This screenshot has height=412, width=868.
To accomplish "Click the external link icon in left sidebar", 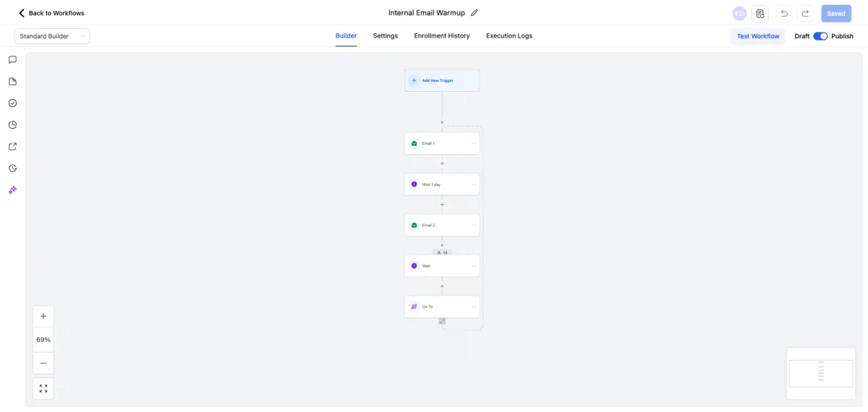I will point(12,147).
